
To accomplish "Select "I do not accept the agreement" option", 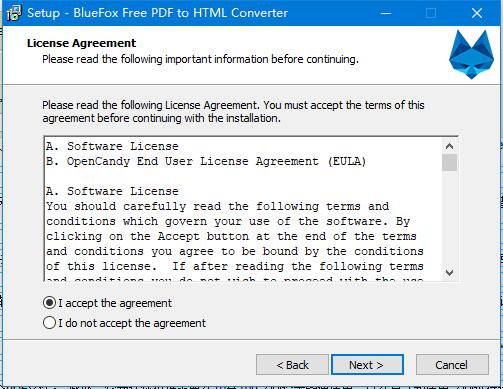I will [49, 323].
